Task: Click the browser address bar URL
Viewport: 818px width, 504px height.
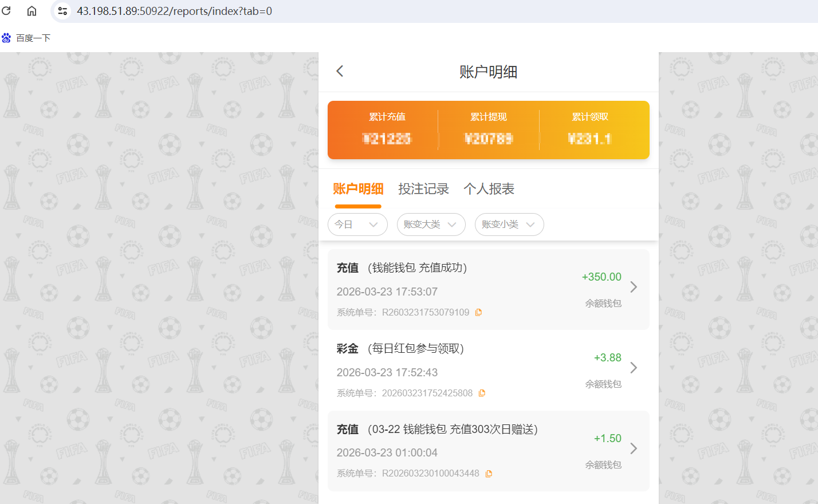Action: pos(175,11)
